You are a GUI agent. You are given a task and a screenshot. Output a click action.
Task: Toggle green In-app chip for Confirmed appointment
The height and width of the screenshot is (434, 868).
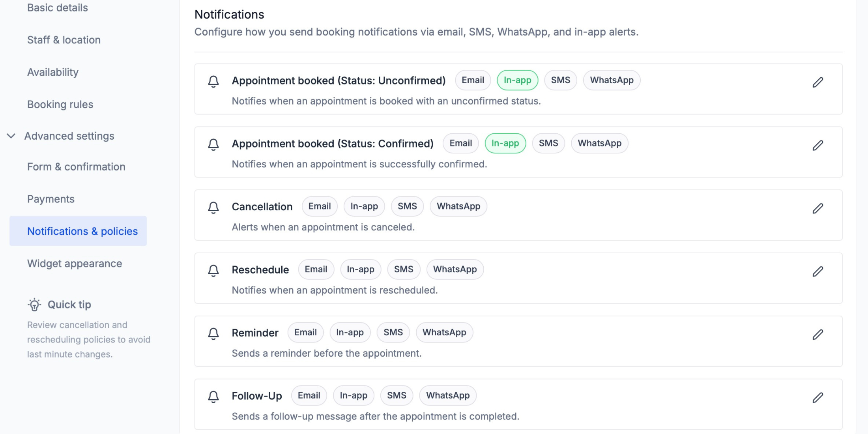coord(505,143)
